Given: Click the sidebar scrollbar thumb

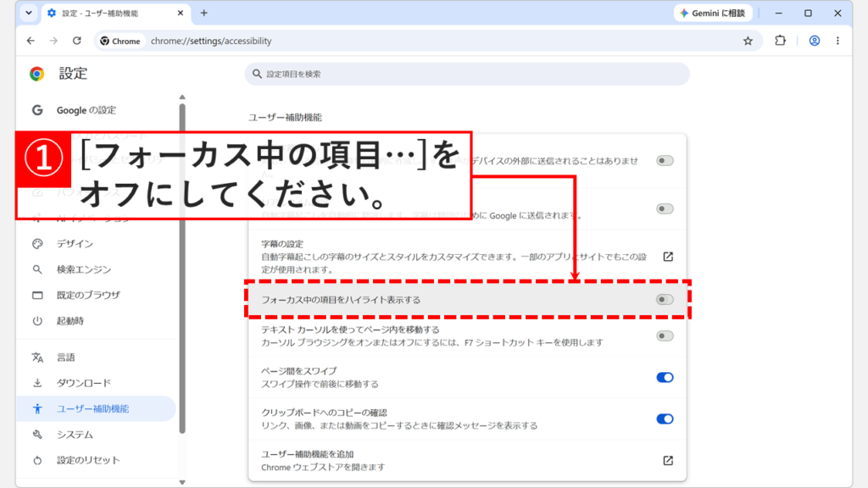Looking at the screenshot, I should pos(182,269).
